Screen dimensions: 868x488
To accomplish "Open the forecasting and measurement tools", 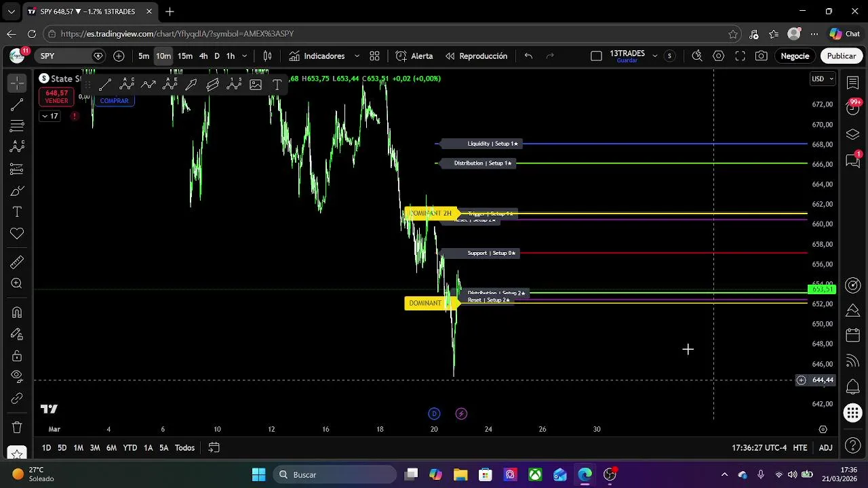I will [x=17, y=169].
